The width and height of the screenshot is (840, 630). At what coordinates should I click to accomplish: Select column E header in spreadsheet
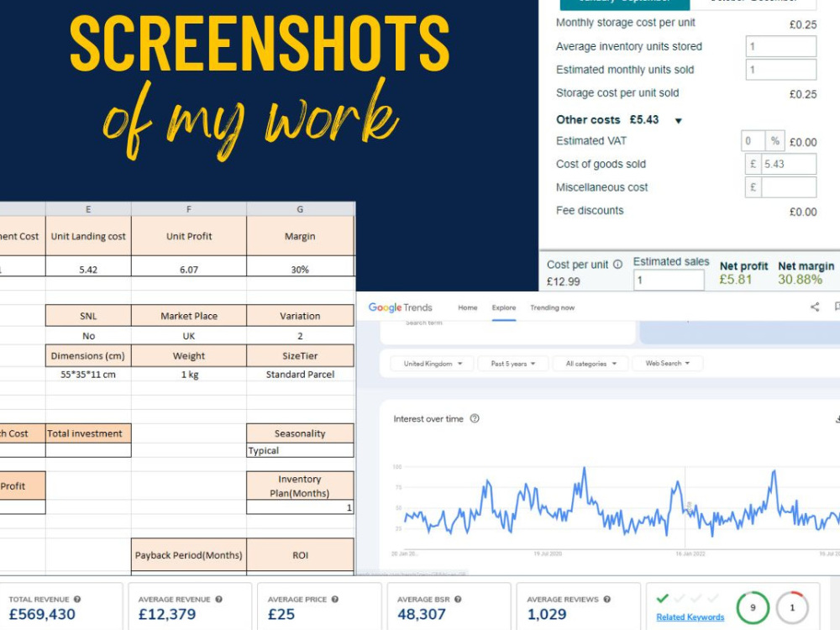pos(88,209)
